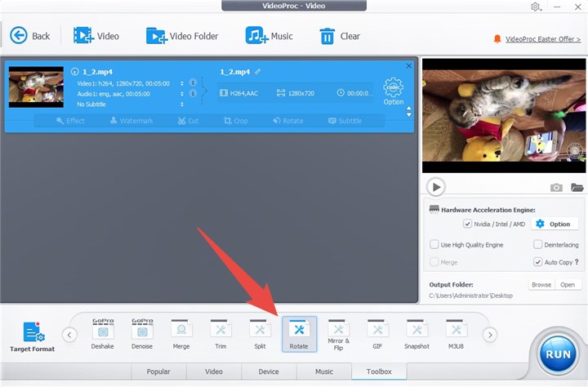The height and width of the screenshot is (387, 588).
Task: Browse for output folder
Action: [541, 285]
